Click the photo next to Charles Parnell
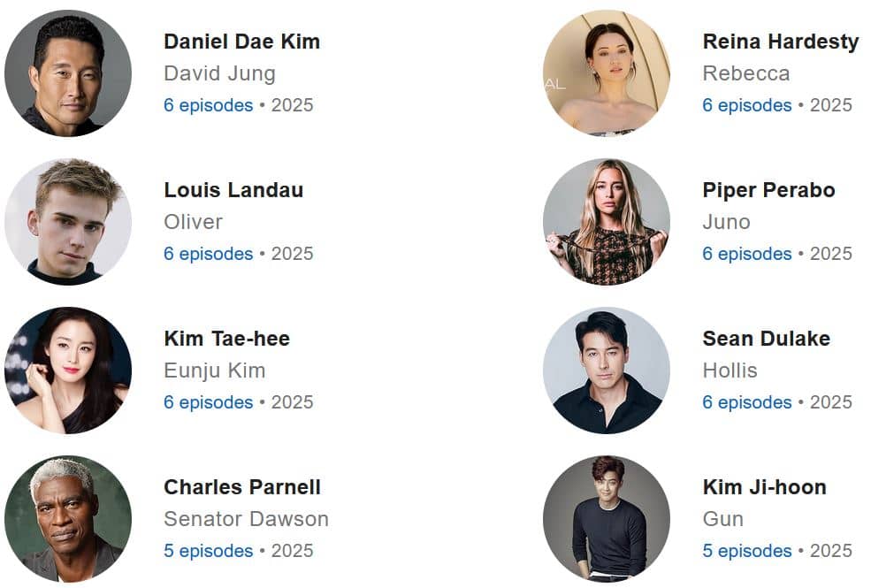This screenshot has height=588, width=871. click(68, 519)
